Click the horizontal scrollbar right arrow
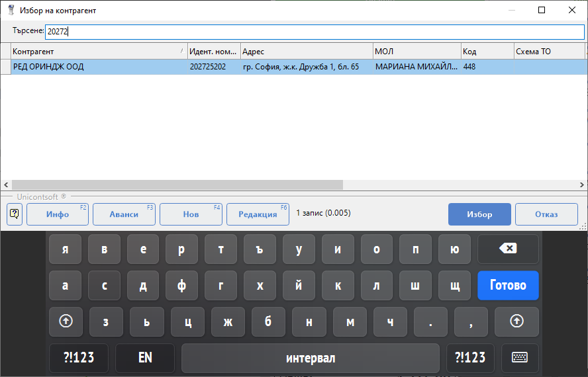588x377 pixels. coord(582,185)
